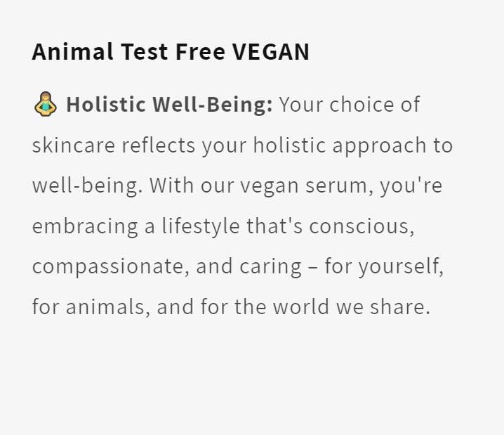
Task: Click the meditating person emoji icon
Action: pos(45,105)
